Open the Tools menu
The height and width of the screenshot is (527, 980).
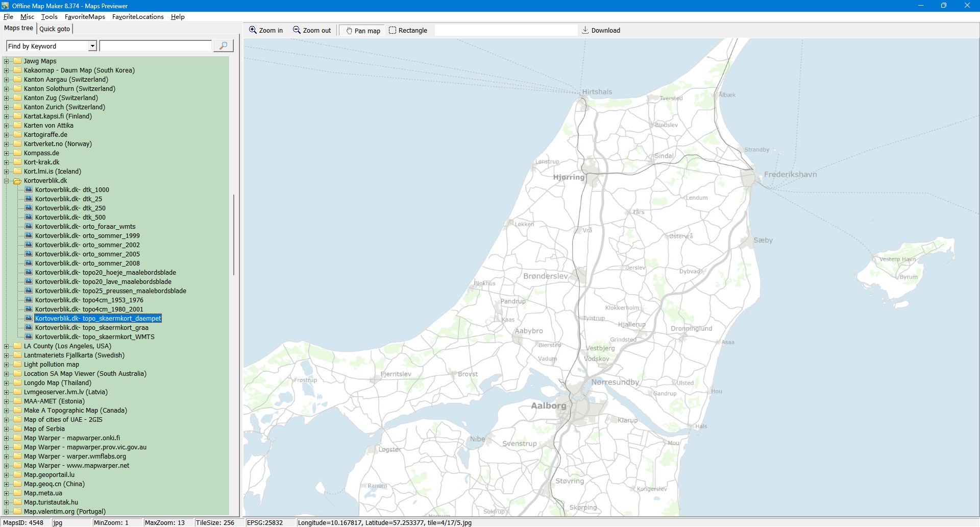[x=49, y=17]
